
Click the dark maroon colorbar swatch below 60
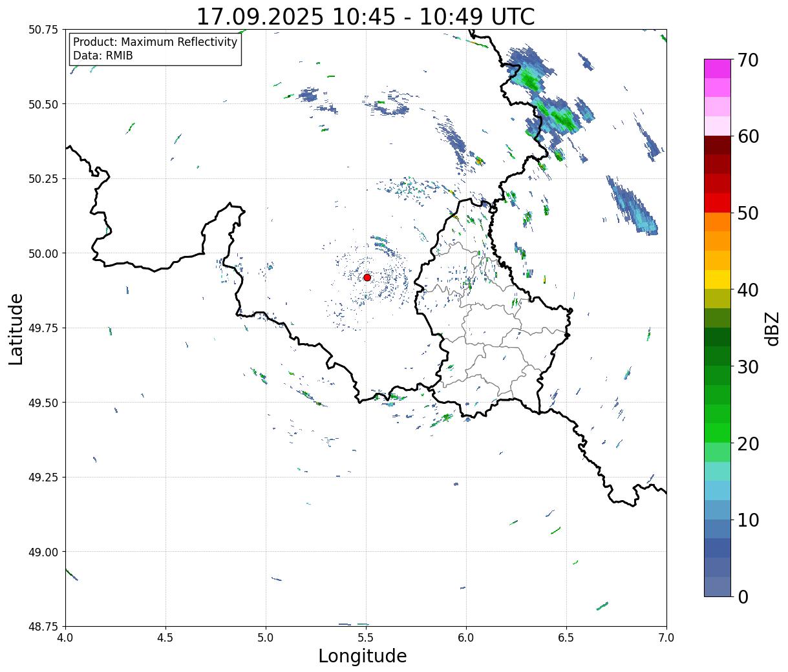pyautogui.click(x=718, y=145)
